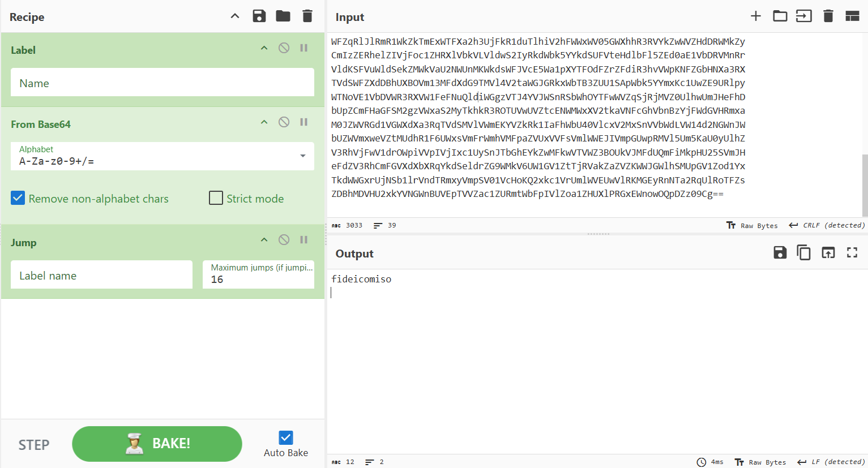Copy raw output to the clipboard
This screenshot has width=868, height=468.
coord(803,253)
